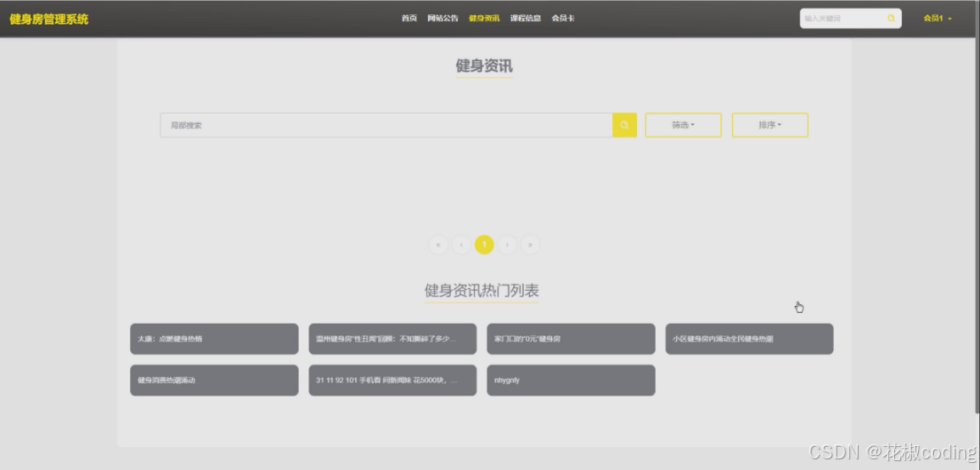Click the 健身房管理系统 site title
Screen dimensions: 980x470
(49, 19)
